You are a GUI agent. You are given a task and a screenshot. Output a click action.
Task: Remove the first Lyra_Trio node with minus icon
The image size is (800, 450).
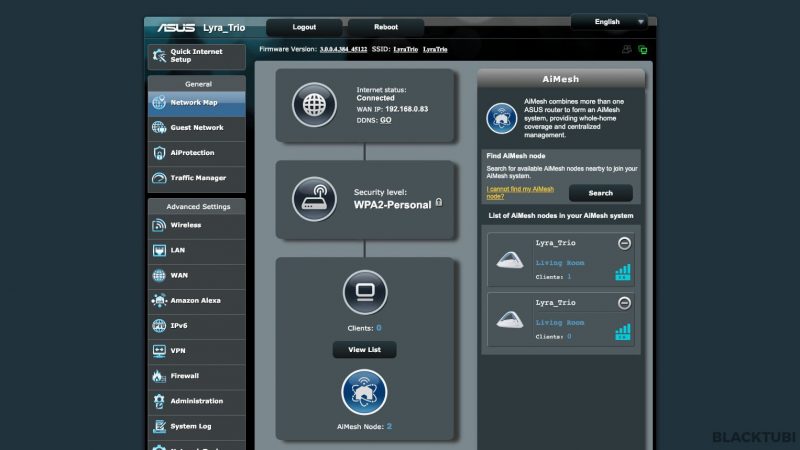[624, 243]
